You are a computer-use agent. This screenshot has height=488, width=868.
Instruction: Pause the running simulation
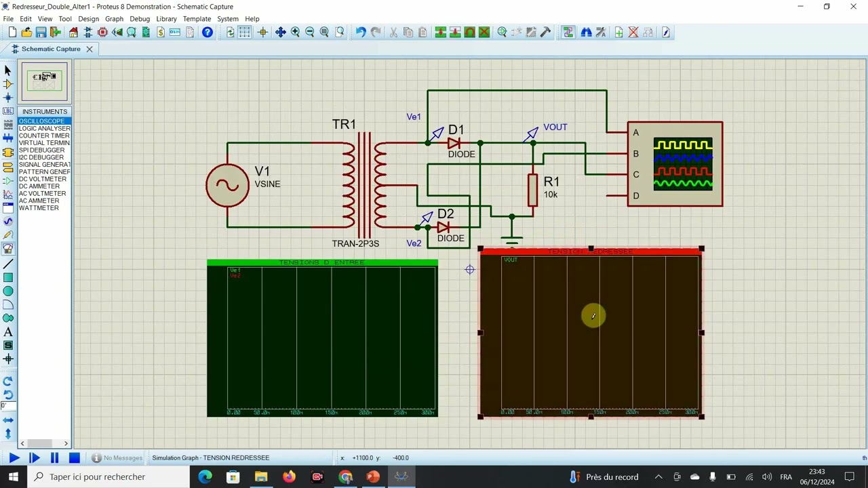54,457
